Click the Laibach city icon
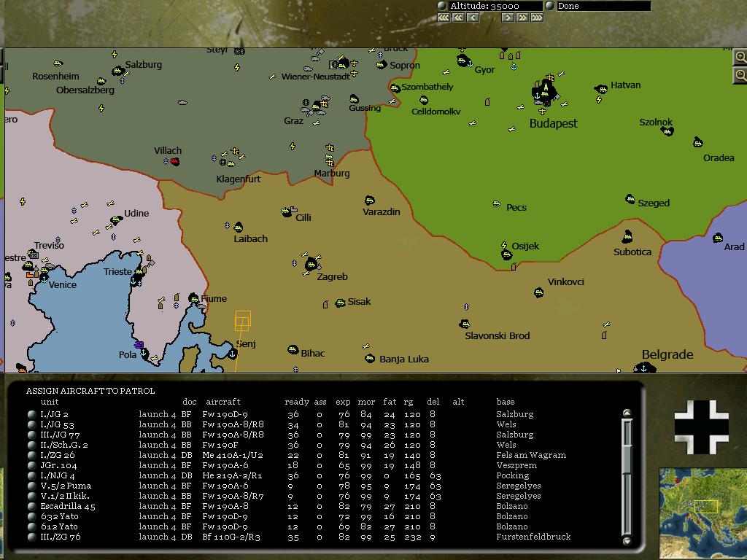Screen dimensions: 747x560 click(239, 227)
